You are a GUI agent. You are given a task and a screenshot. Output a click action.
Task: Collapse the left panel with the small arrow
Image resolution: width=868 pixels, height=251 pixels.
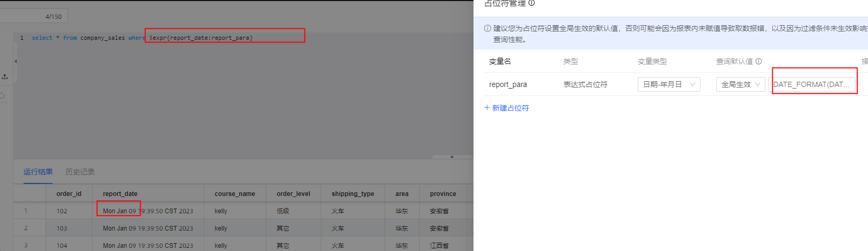click(15, 61)
